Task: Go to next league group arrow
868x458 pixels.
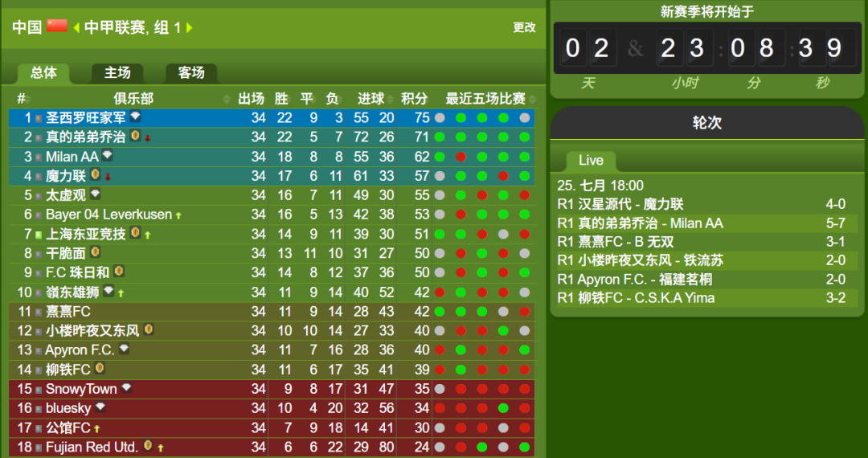Action: click(190, 27)
